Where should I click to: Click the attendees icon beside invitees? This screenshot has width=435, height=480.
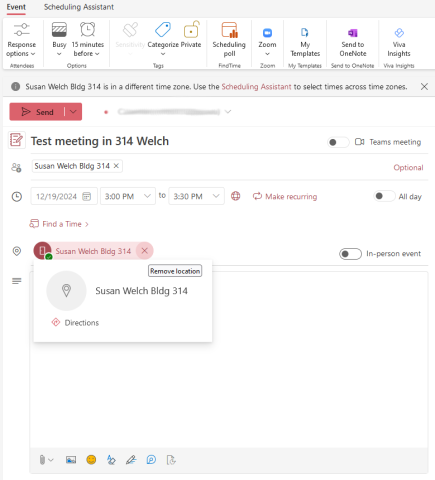point(16,167)
